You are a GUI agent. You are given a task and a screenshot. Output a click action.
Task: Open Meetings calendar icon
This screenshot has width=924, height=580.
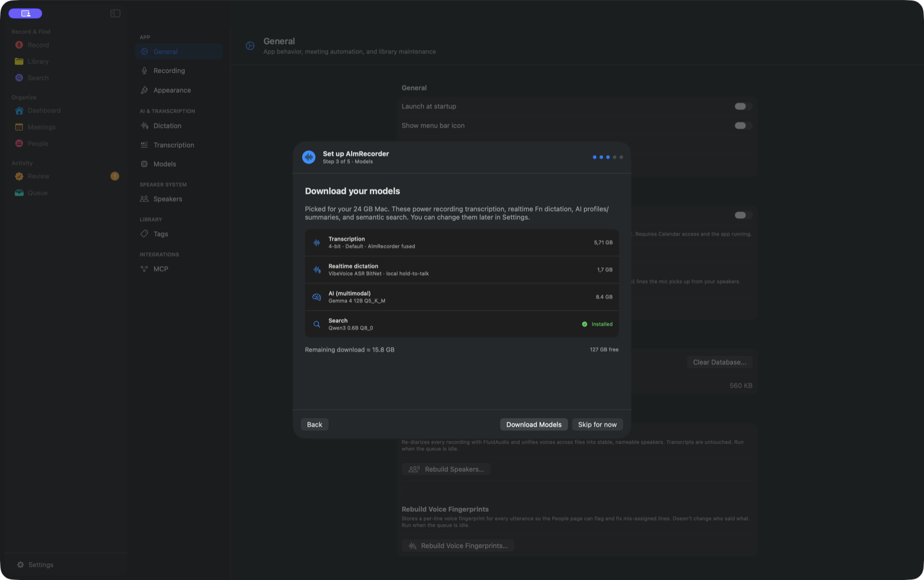click(x=19, y=127)
